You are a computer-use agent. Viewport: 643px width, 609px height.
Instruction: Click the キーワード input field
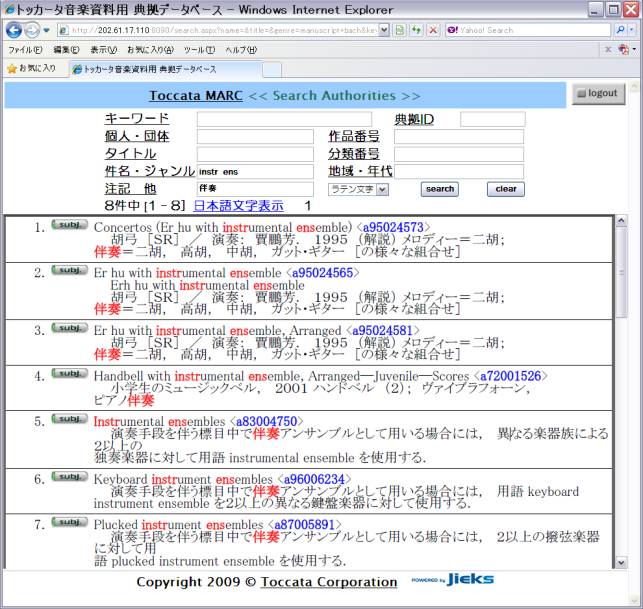(x=284, y=119)
